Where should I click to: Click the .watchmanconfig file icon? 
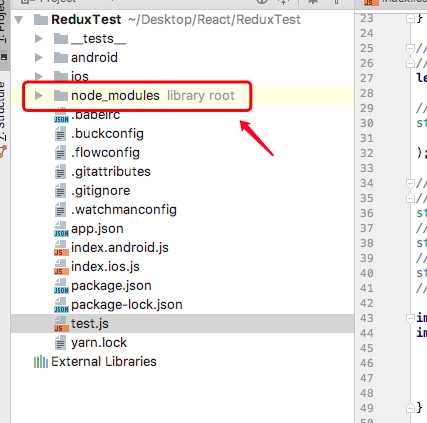(x=60, y=210)
